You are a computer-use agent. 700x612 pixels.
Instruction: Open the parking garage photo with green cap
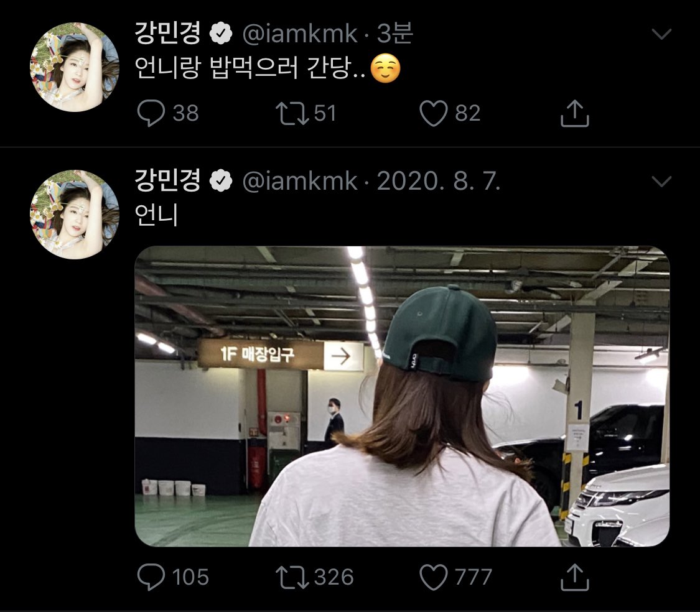402,396
